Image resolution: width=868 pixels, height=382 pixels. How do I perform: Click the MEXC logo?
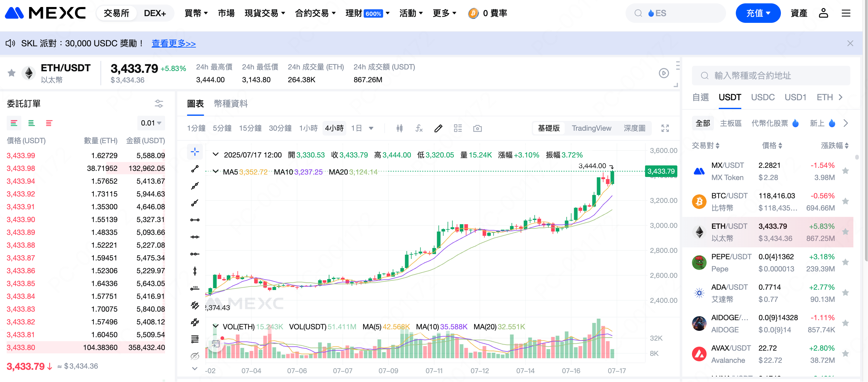click(x=45, y=13)
